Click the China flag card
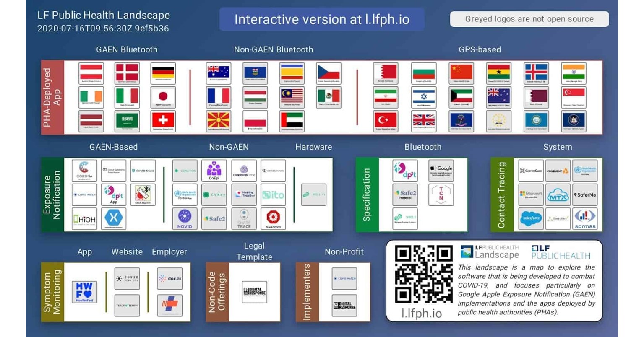This screenshot has width=644, height=337. tap(461, 73)
